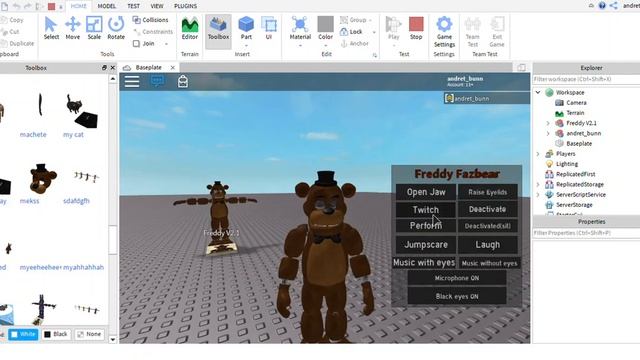Screen dimensions: 640x360
Task: Switch to the VIEW ribbon tab
Action: [x=157, y=6]
